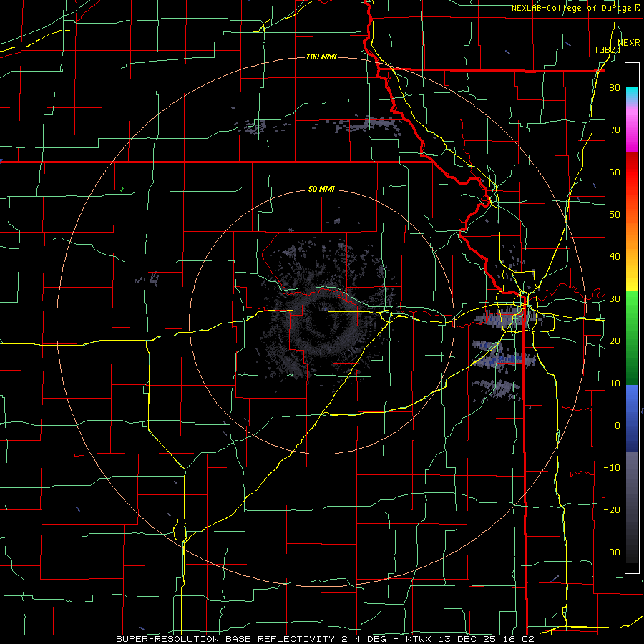Image resolution: width=644 pixels, height=644 pixels.
Task: Click the 30 value on the color scale
Action: [615, 299]
